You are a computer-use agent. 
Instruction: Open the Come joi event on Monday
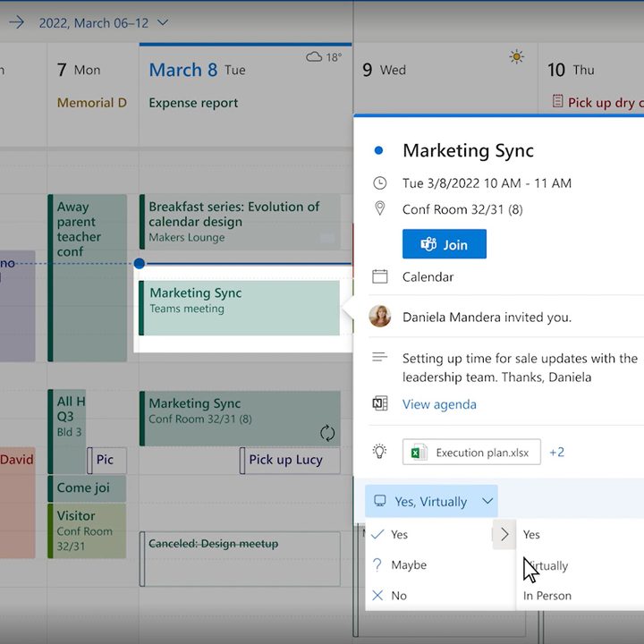pos(87,488)
